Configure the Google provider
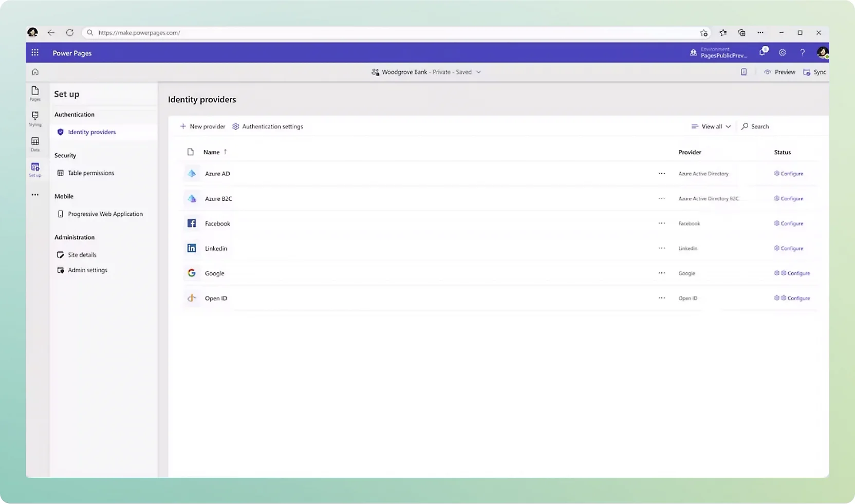 point(792,273)
